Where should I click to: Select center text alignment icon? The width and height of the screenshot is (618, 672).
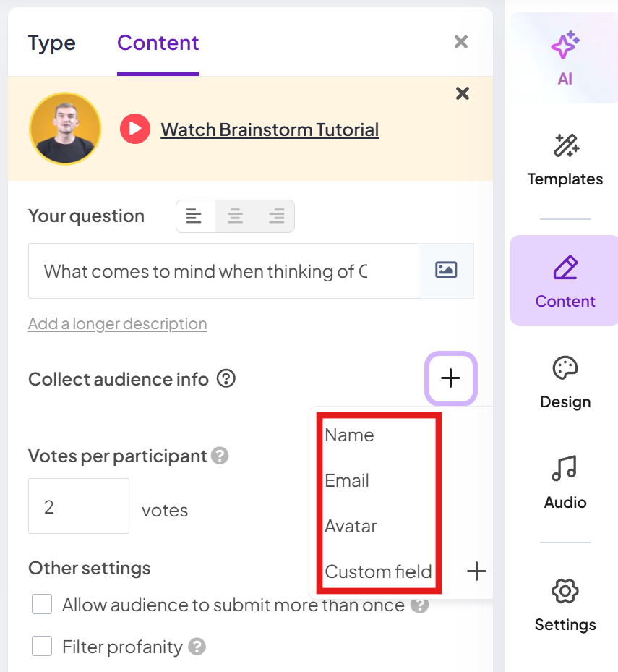click(x=235, y=216)
